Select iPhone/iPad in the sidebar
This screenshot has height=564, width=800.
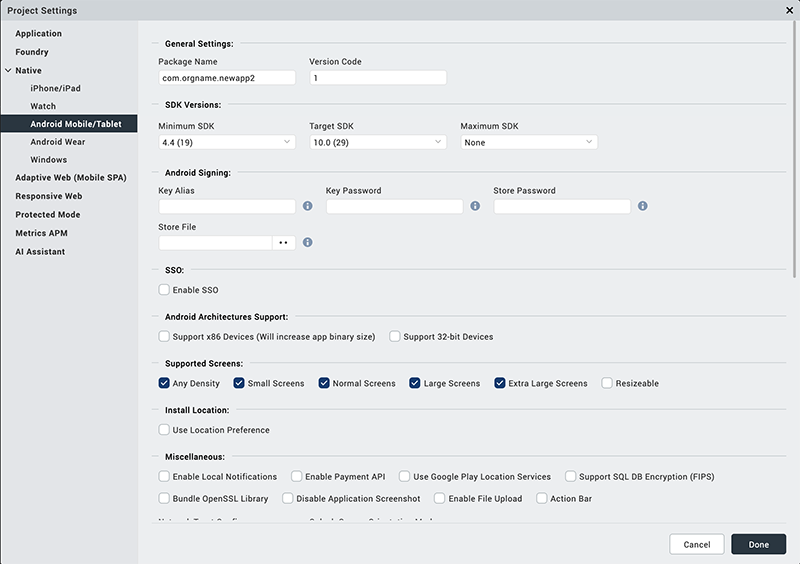pos(56,88)
